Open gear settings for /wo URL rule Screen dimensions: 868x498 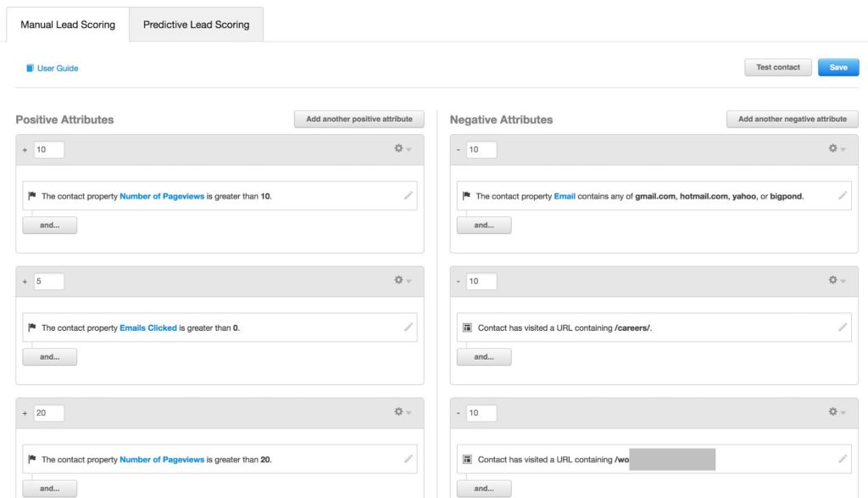837,411
